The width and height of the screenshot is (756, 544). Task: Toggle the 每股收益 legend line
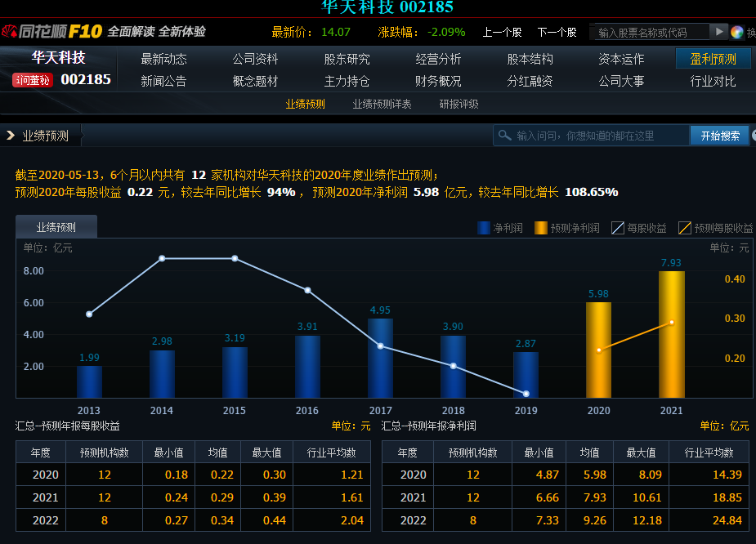(639, 228)
